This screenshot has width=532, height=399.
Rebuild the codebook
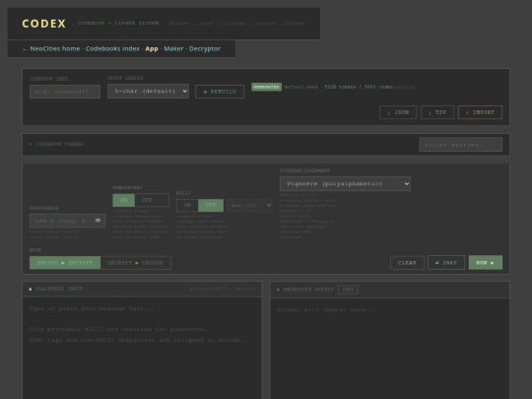click(x=220, y=92)
